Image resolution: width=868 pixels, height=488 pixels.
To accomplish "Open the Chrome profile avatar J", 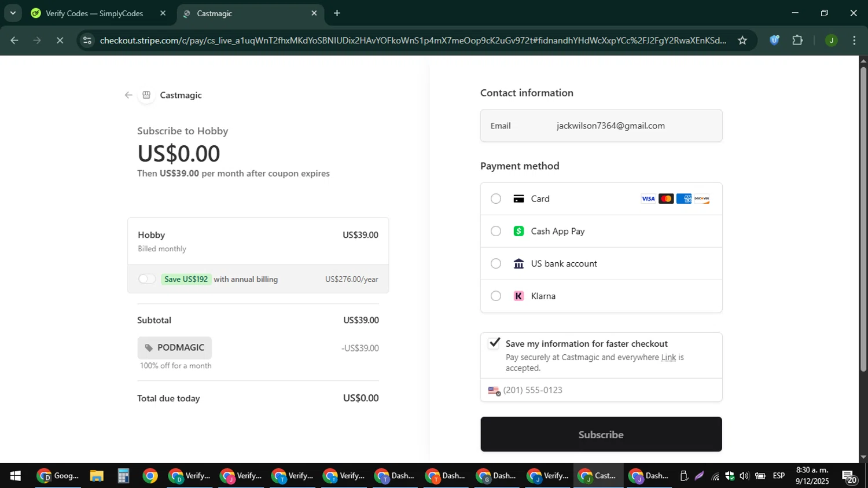I will pyautogui.click(x=831, y=40).
